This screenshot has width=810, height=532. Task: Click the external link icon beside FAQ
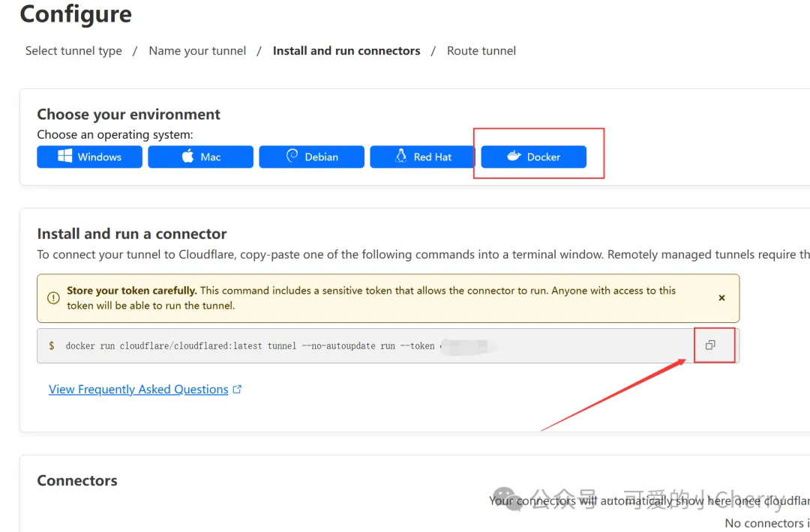click(237, 389)
